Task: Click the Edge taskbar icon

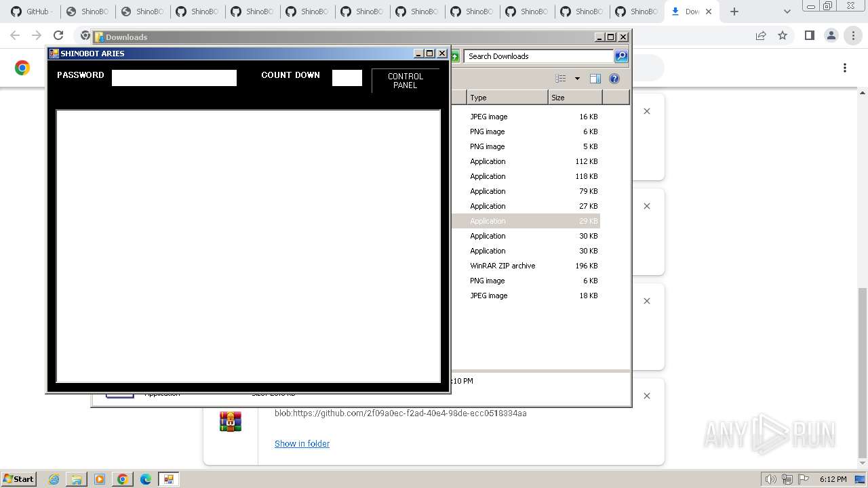Action: point(146,479)
